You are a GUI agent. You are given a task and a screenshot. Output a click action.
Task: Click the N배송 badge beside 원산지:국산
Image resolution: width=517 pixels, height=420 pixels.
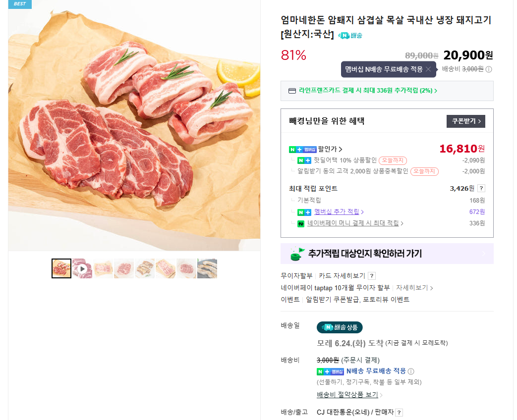coord(350,35)
